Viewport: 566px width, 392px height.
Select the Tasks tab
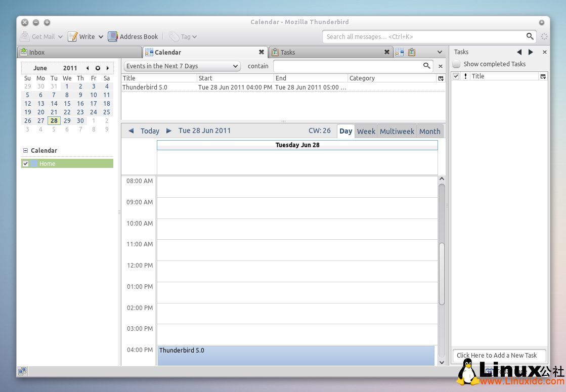coord(288,52)
